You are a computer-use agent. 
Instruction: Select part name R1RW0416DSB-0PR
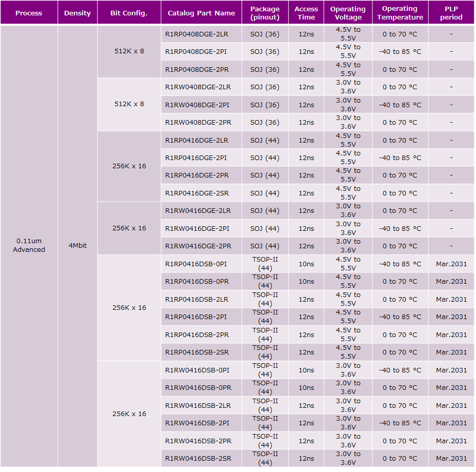(198, 387)
